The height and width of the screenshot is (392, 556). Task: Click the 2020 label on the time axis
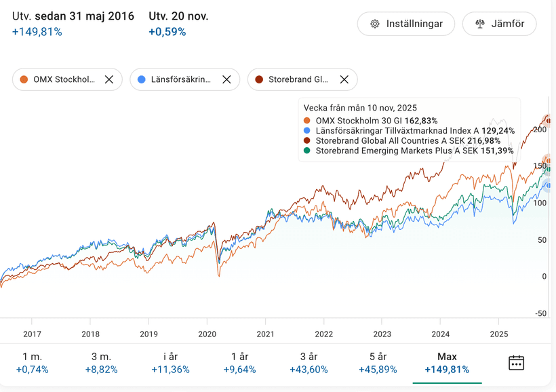pyautogui.click(x=207, y=334)
